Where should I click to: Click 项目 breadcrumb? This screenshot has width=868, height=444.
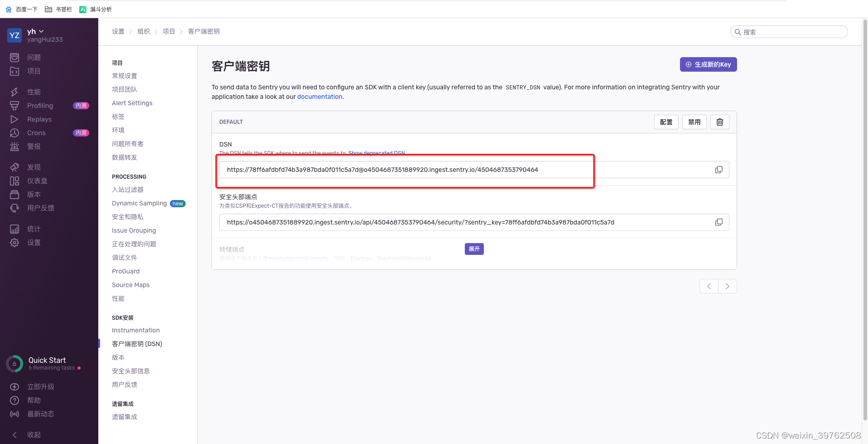click(x=169, y=31)
